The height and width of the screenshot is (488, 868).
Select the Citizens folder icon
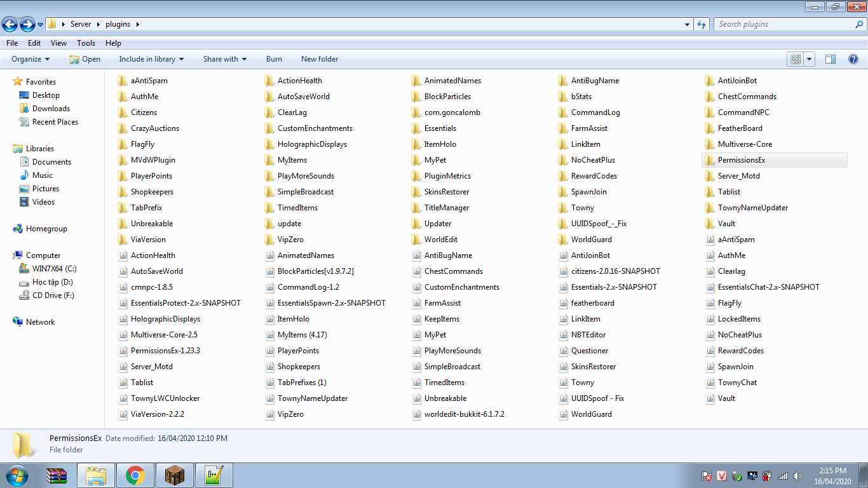pos(123,112)
